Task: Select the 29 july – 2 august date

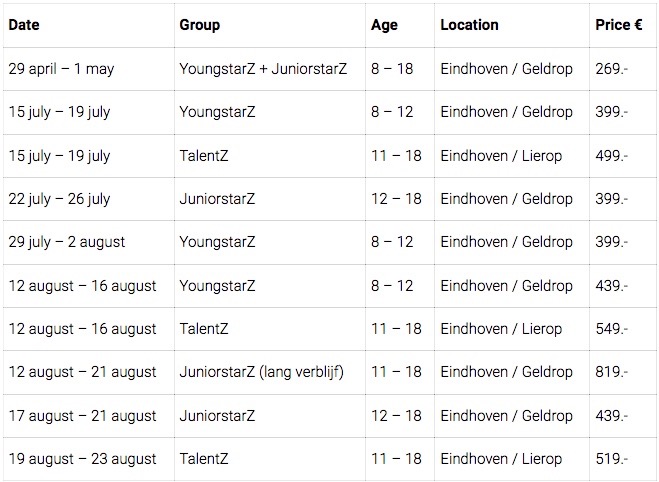Action: tap(67, 242)
